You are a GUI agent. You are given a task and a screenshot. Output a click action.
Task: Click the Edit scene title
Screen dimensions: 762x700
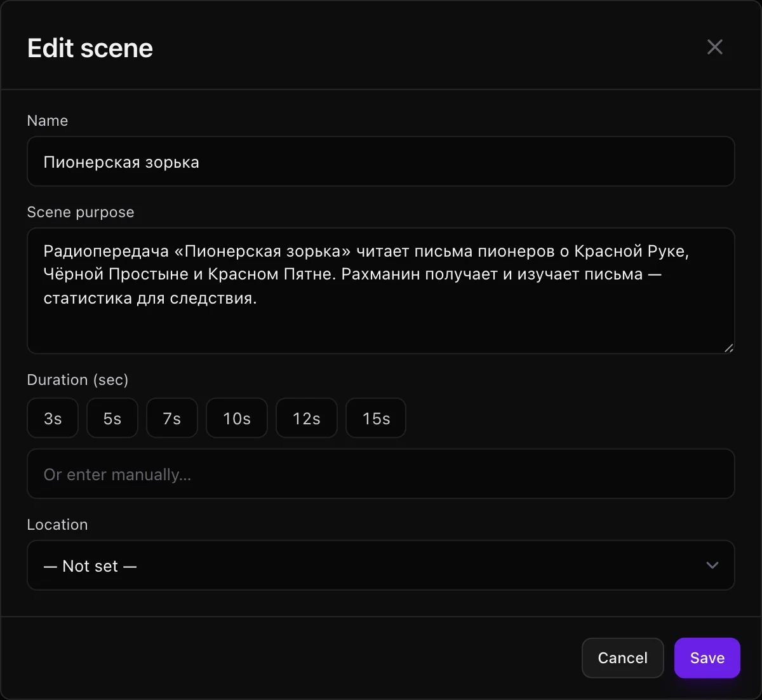(90, 48)
